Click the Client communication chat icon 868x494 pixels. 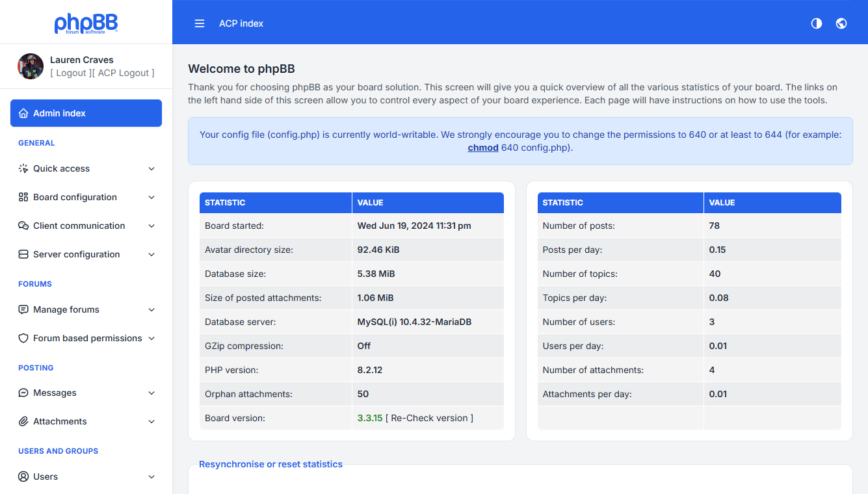23,226
